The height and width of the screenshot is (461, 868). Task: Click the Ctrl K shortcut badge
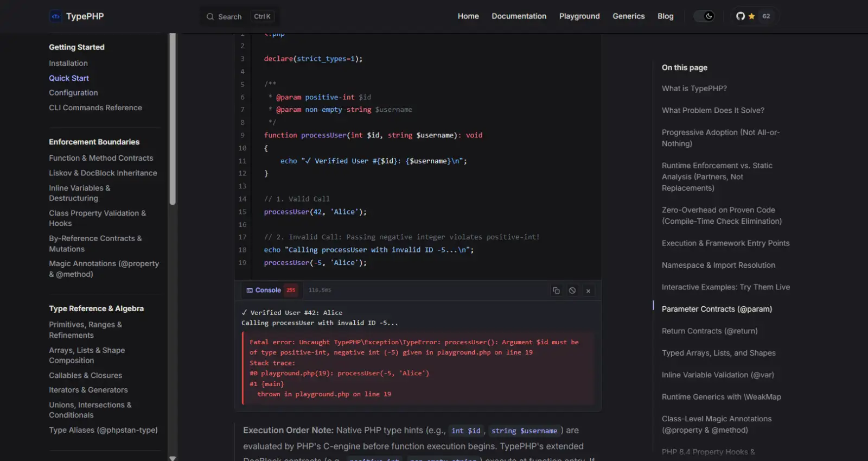[262, 17]
